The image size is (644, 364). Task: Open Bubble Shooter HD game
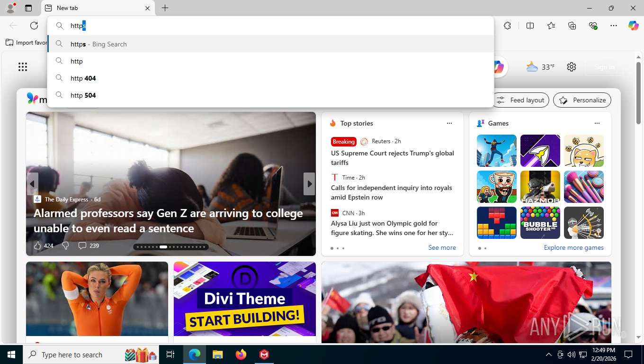coord(540,223)
